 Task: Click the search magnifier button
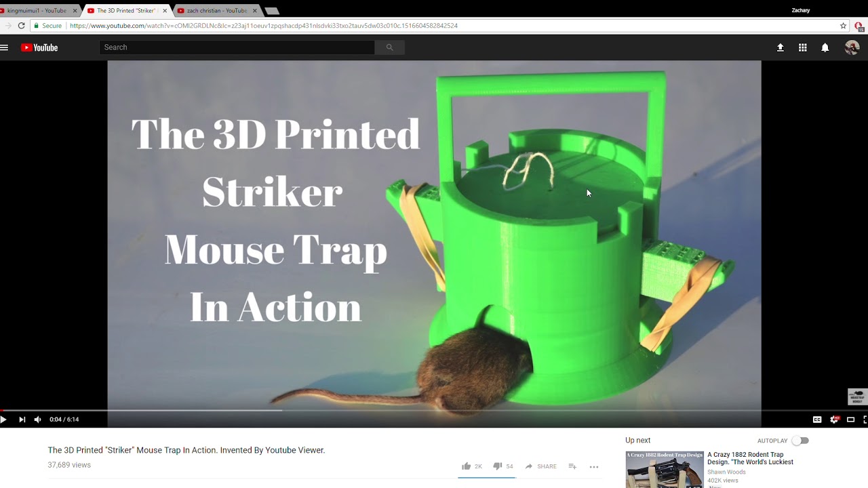(389, 47)
